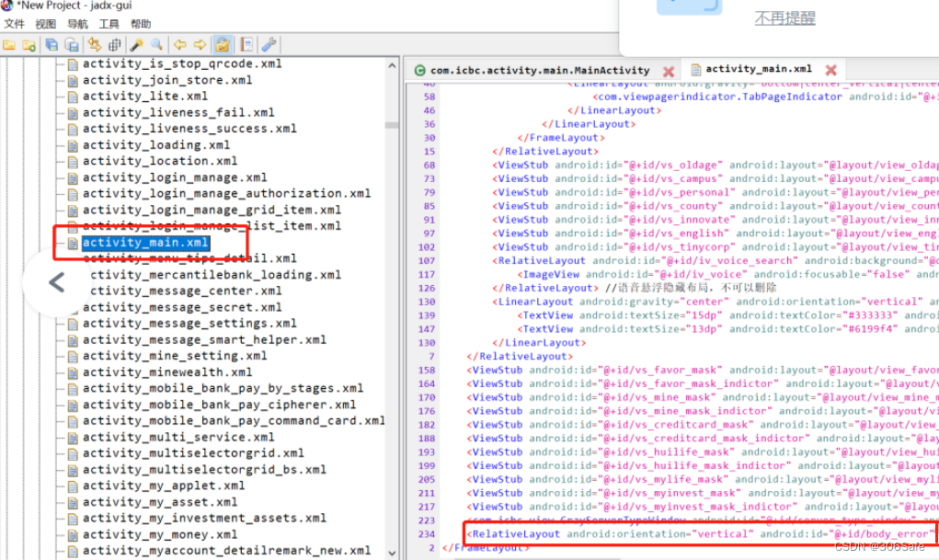
Task: Click line number 234 in the gutter
Action: click(x=427, y=534)
